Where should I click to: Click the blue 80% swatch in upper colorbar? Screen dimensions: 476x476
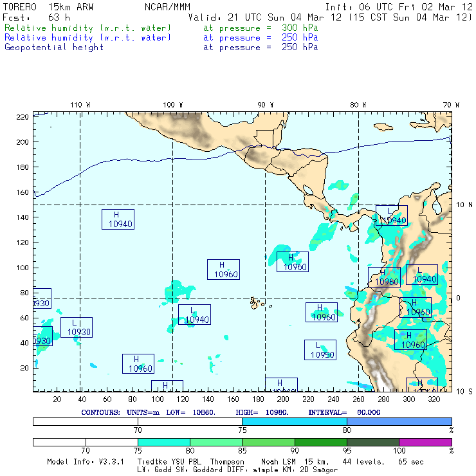399,421
